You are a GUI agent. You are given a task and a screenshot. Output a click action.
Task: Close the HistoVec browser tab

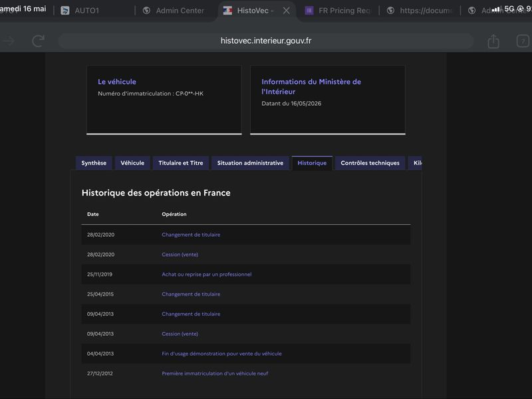pyautogui.click(x=287, y=11)
